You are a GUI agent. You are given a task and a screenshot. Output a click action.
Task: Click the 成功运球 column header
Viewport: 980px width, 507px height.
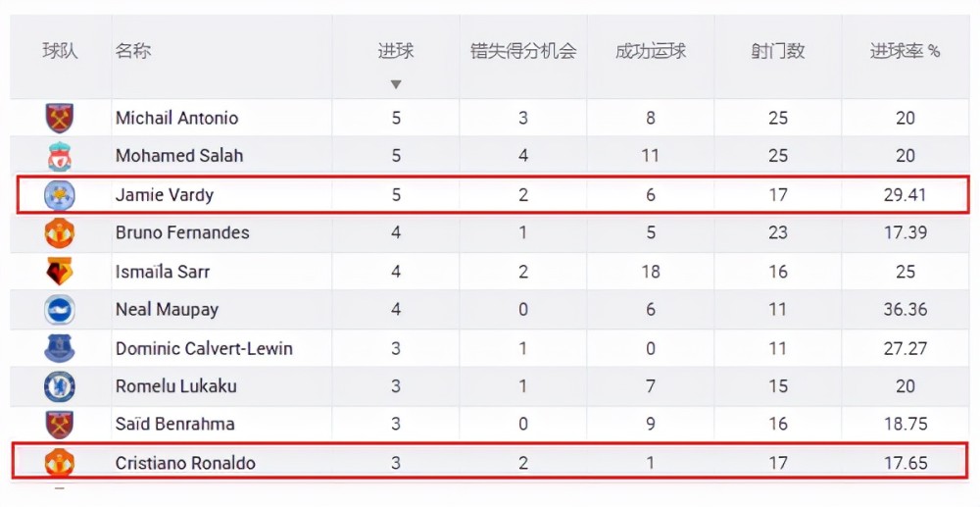(x=651, y=51)
